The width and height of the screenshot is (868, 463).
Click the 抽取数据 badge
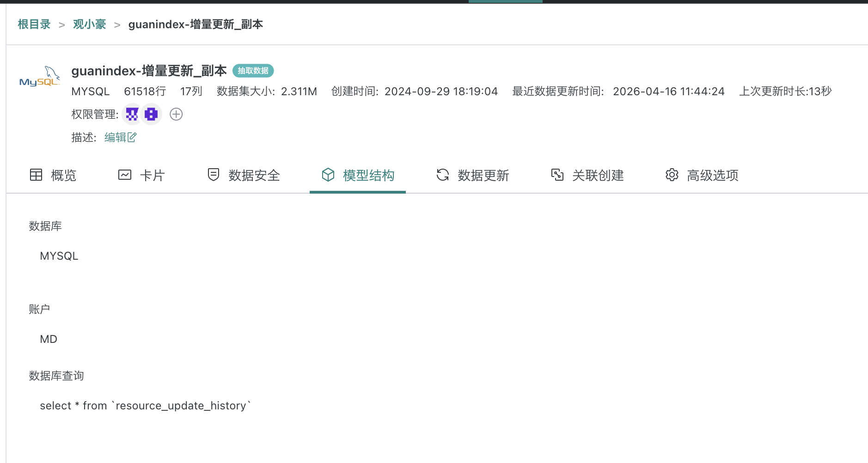click(x=253, y=70)
